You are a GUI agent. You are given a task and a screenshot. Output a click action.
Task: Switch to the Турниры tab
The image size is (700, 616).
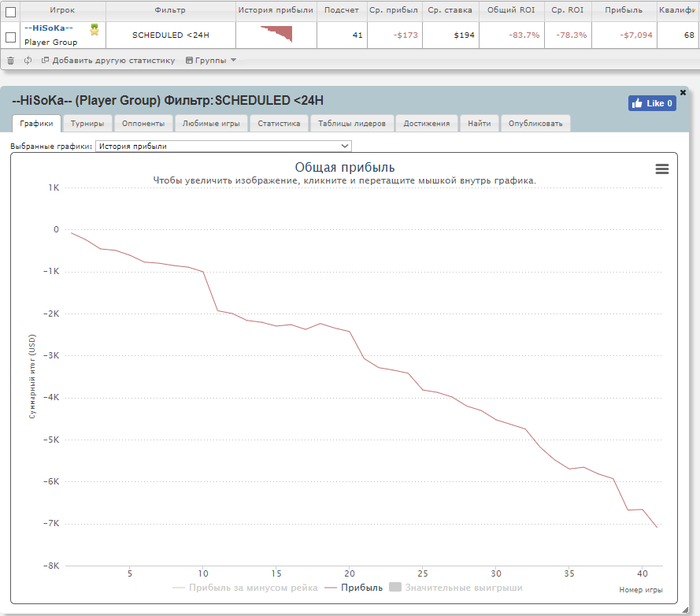click(88, 123)
